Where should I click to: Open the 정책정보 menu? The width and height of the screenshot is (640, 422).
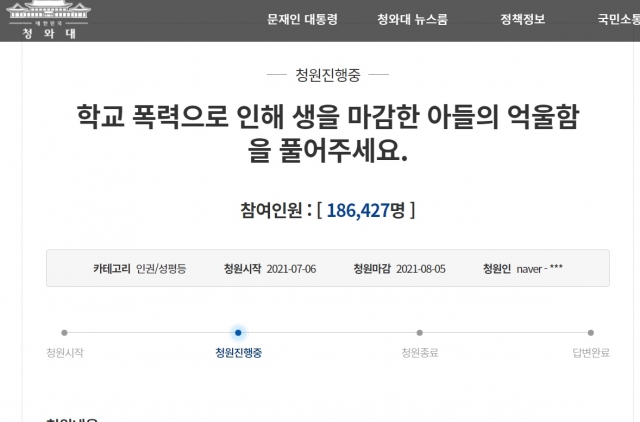pos(523,19)
